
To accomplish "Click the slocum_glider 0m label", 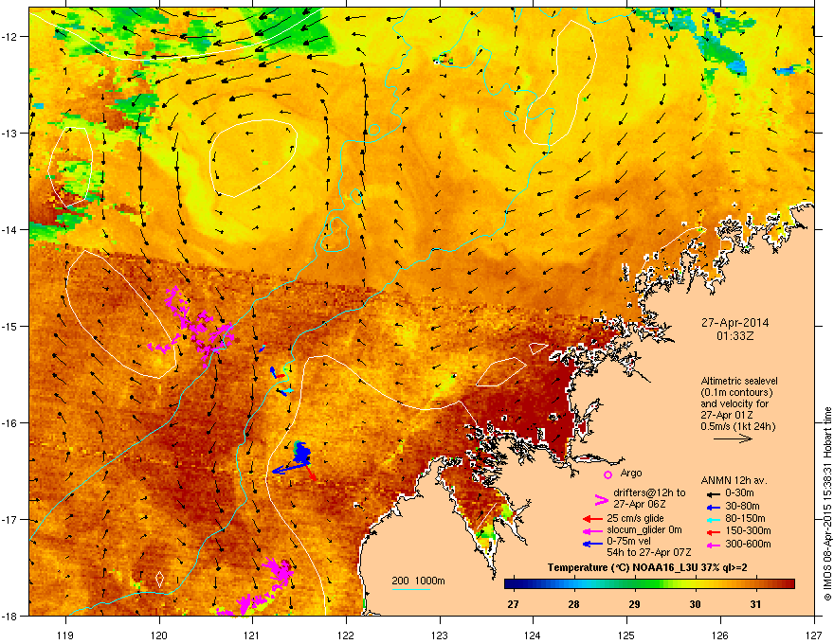I will [644, 530].
